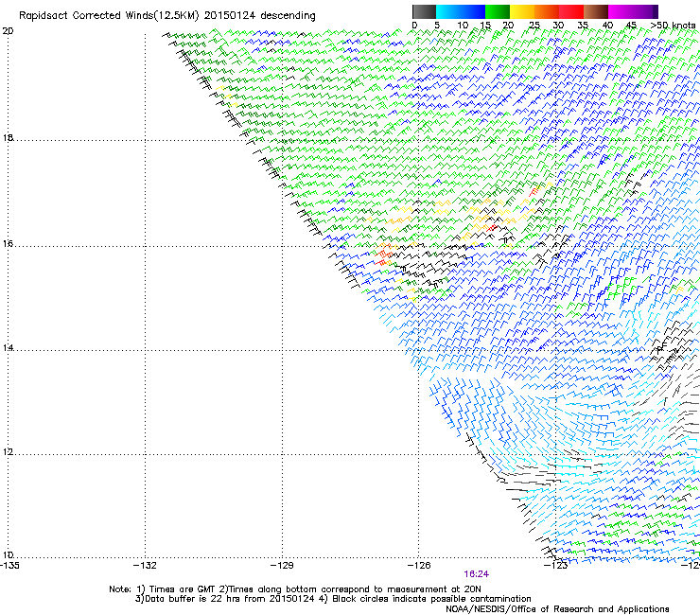The height and width of the screenshot is (615, 700).
Task: Click legend tick label '25'
Action: click(534, 26)
